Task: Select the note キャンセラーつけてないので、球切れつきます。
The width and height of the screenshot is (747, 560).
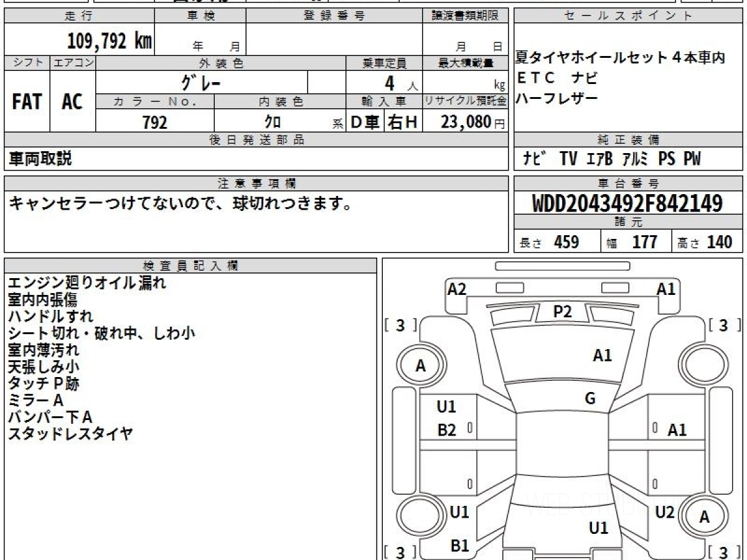Action: pos(181,203)
